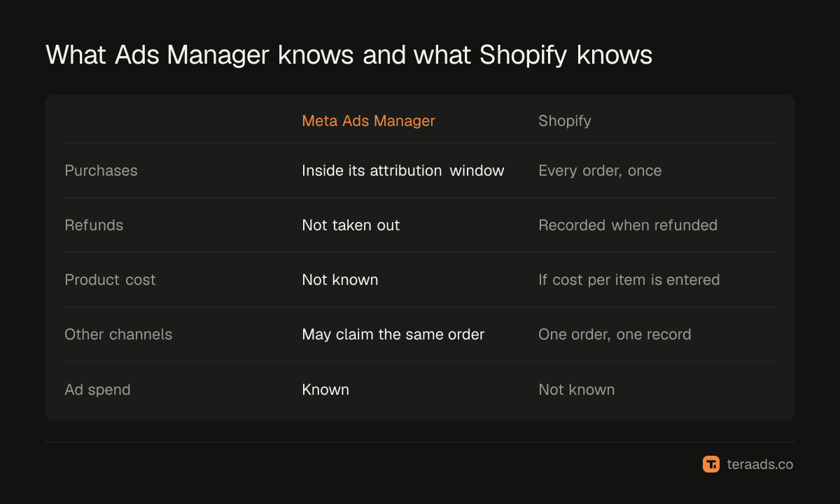Select the 'Purchases' row label

101,171
